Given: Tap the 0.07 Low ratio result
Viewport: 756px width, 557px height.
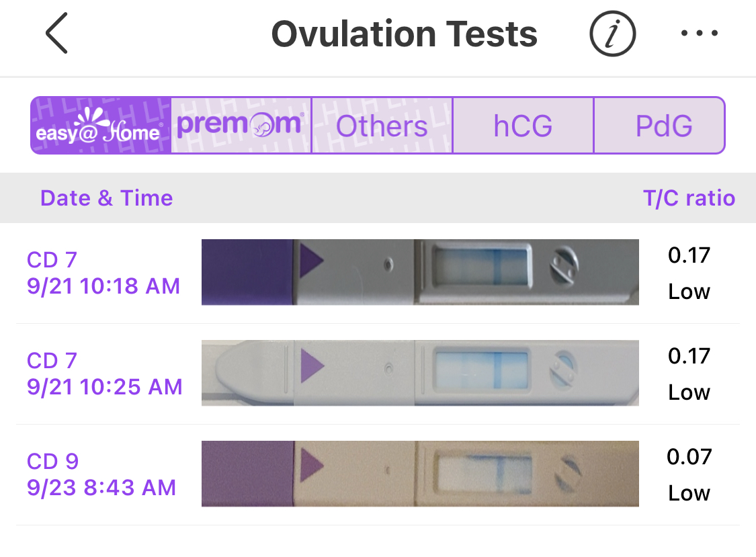Looking at the screenshot, I should point(689,474).
